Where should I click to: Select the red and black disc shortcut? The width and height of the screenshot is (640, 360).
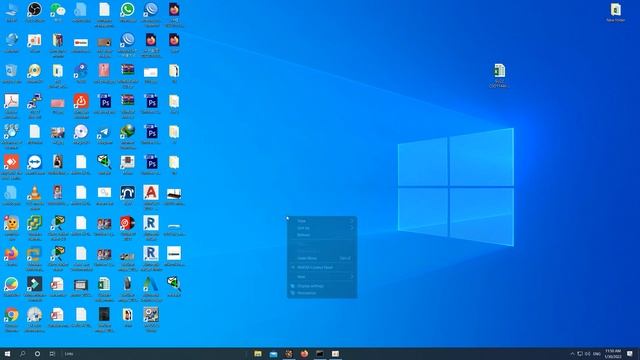(127, 223)
